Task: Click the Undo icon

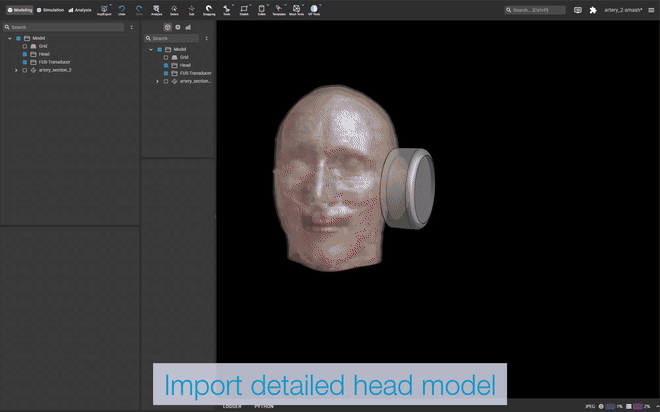Action: click(122, 9)
